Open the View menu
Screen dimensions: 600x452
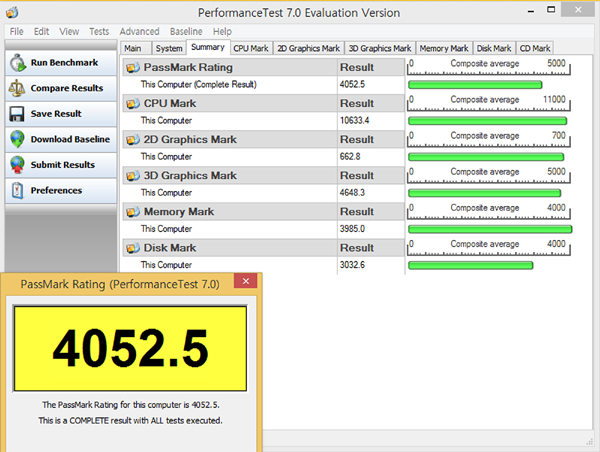pyautogui.click(x=69, y=31)
